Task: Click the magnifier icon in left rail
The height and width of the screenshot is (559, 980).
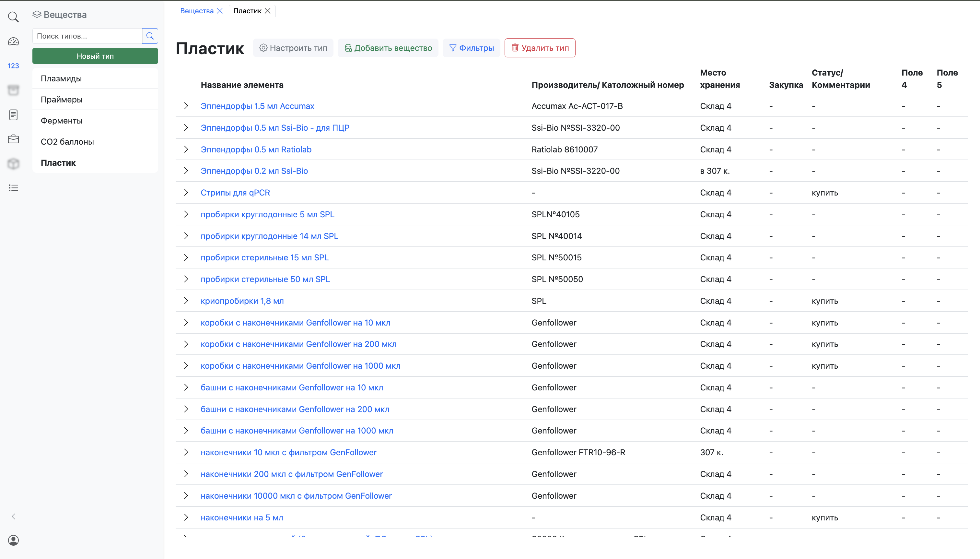Action: point(13,17)
